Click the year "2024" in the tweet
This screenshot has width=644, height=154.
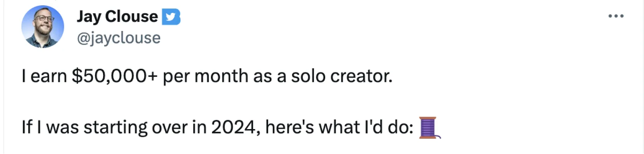233,127
